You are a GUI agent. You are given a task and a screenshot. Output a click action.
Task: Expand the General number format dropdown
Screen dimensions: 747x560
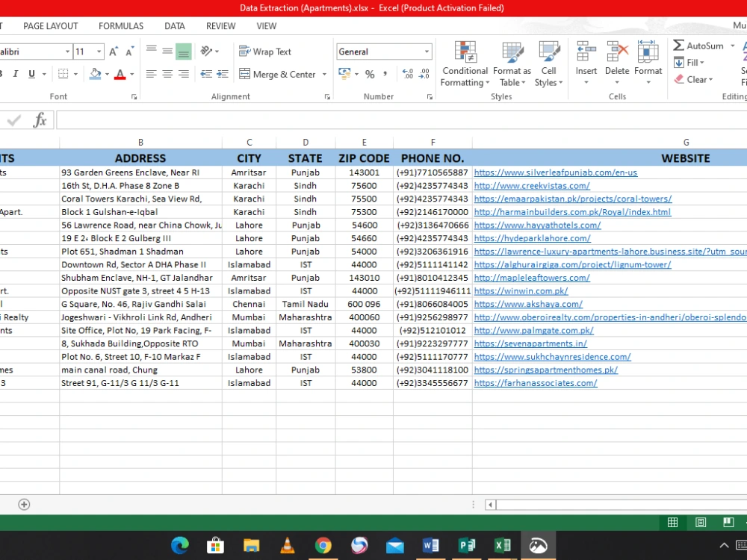(427, 52)
